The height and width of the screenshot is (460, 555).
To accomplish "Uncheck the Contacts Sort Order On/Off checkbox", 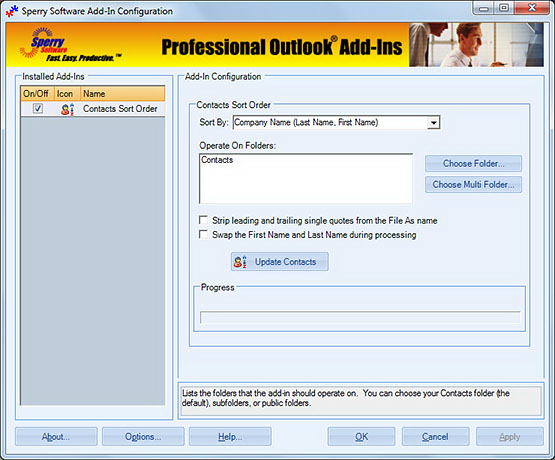I will point(38,108).
